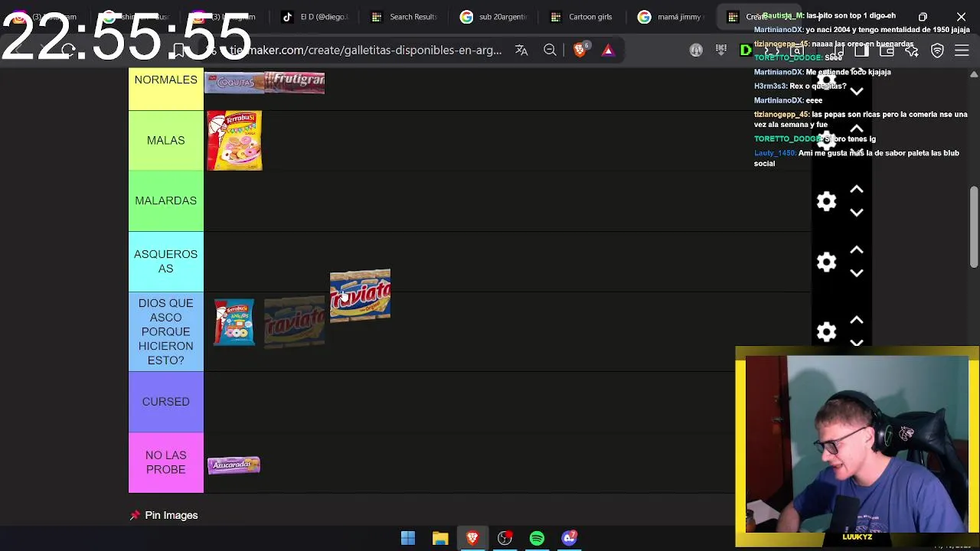Screen dimensions: 980x551
Task: Click the ASQUEROSAS tier label
Action: [x=166, y=261]
